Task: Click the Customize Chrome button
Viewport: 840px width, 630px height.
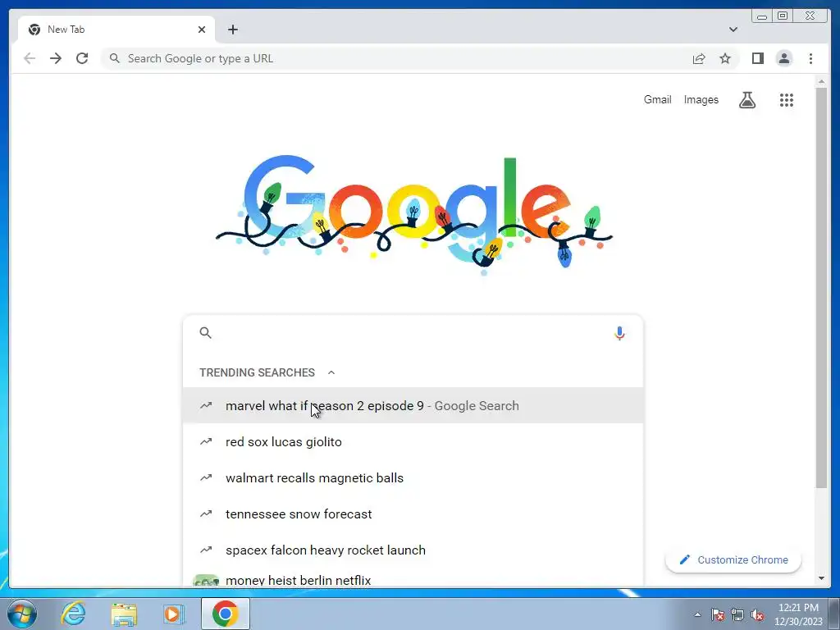Action: (733, 559)
